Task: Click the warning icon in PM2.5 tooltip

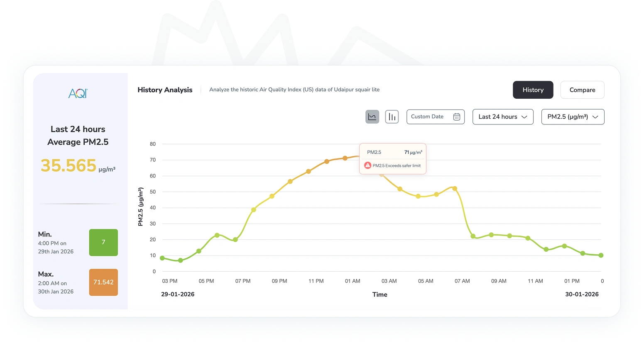Action: coord(367,165)
